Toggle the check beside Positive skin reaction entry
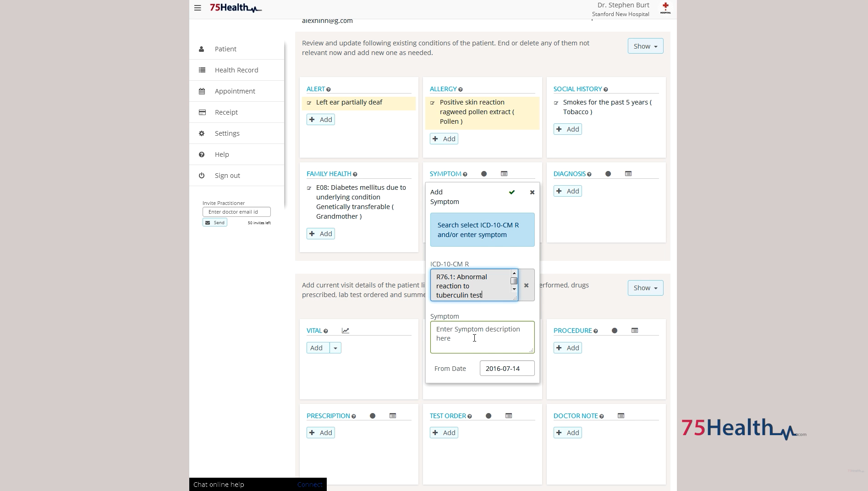Image resolution: width=868 pixels, height=491 pixels. point(433,103)
